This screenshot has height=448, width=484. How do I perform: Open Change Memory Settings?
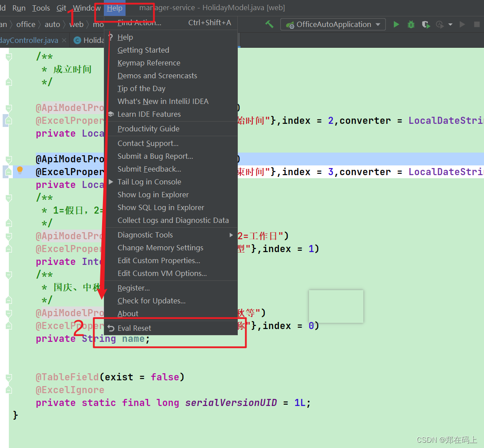click(171, 248)
